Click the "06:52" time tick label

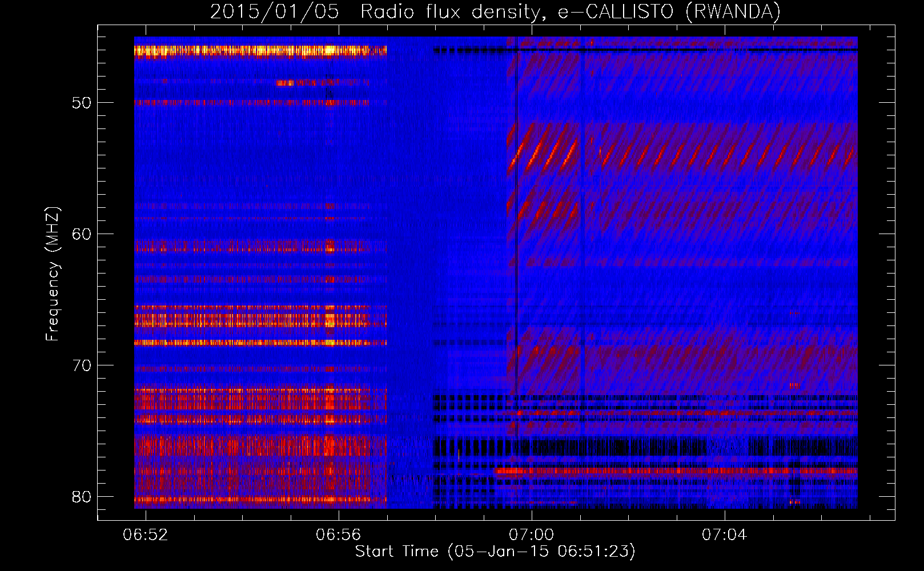coord(145,535)
